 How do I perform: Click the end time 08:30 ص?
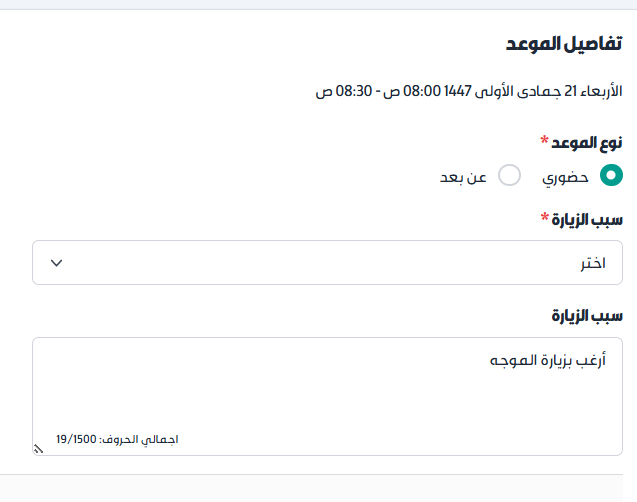(x=339, y=92)
